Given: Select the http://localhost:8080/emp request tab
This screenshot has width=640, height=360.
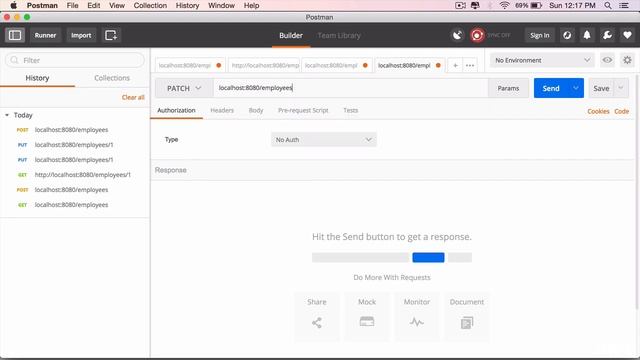Looking at the screenshot, I should (264, 65).
